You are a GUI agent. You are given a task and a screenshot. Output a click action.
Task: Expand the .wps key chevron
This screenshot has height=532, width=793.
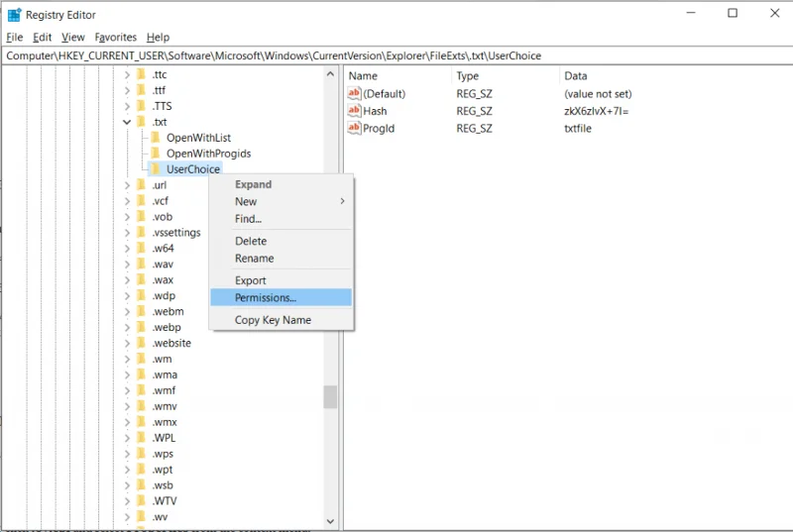click(127, 454)
